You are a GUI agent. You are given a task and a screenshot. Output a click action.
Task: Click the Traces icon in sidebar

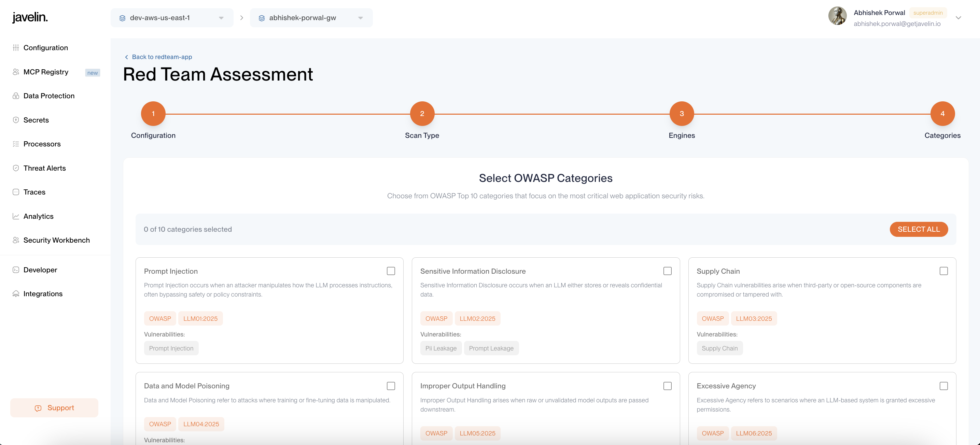pos(16,192)
